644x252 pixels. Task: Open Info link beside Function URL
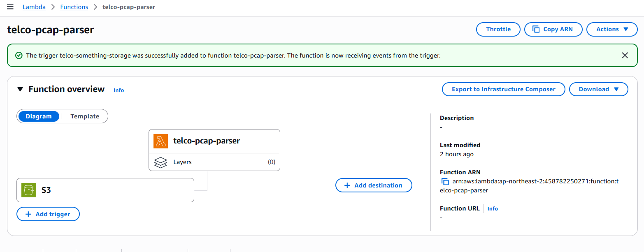click(x=493, y=209)
